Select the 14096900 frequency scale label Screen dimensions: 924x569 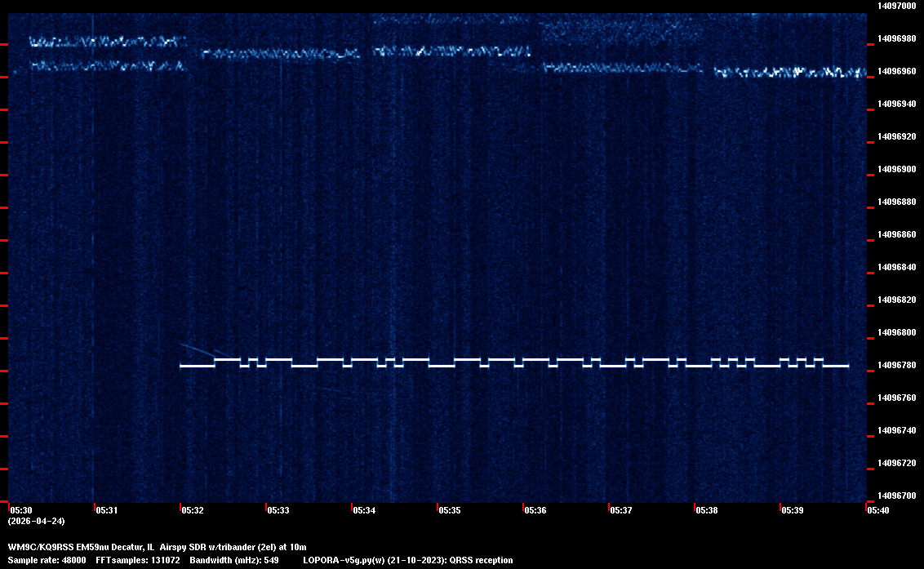click(895, 169)
